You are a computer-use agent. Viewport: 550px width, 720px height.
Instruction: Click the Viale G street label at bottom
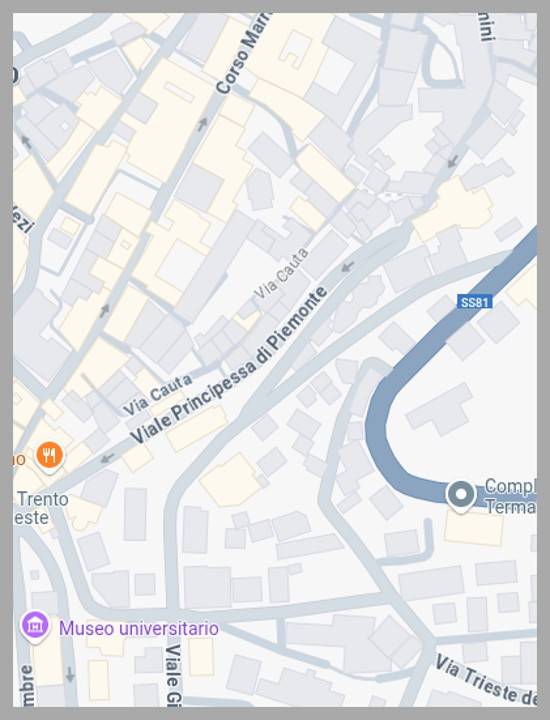click(x=173, y=675)
